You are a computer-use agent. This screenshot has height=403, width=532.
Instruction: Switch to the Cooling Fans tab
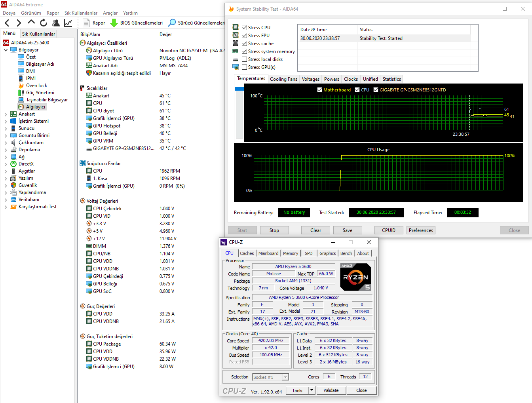click(283, 79)
